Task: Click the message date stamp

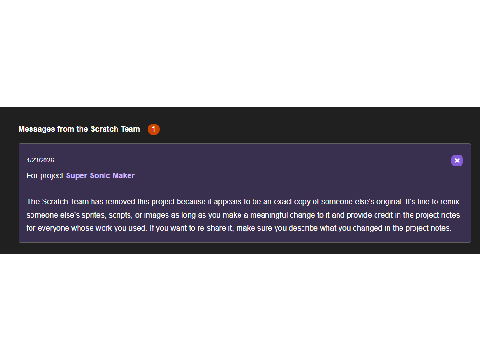Action: pyautogui.click(x=40, y=160)
